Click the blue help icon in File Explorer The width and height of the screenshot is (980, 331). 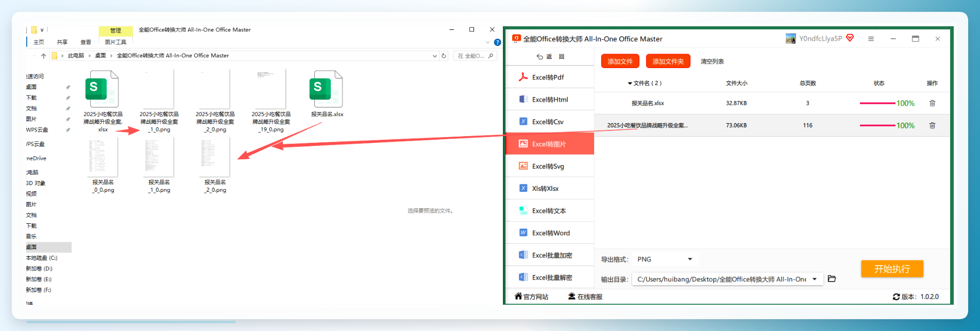coord(497,42)
